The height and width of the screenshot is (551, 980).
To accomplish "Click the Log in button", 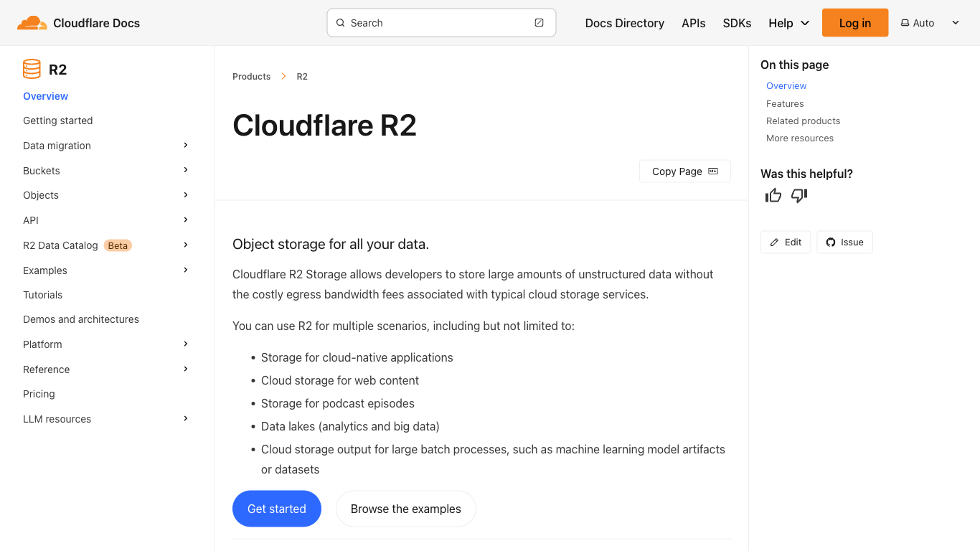I will pyautogui.click(x=855, y=23).
